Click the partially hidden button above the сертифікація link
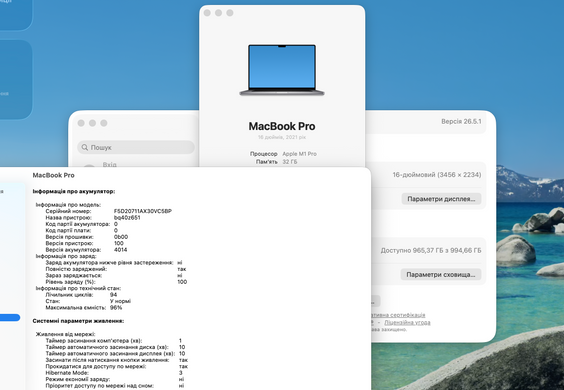The image size is (564, 390). point(376,301)
